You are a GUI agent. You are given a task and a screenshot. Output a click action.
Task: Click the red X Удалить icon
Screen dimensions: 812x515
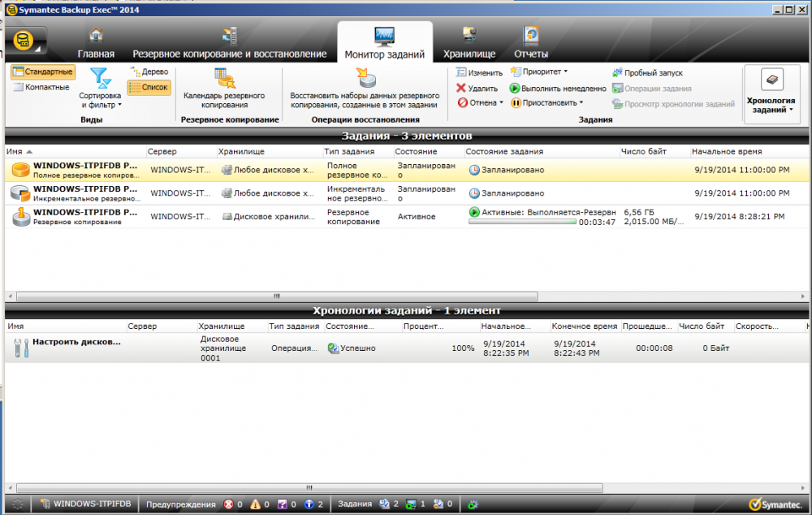click(x=461, y=88)
